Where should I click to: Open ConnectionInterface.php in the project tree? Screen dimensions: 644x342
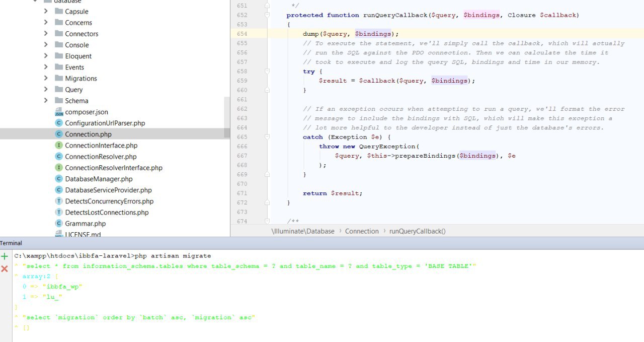101,145
